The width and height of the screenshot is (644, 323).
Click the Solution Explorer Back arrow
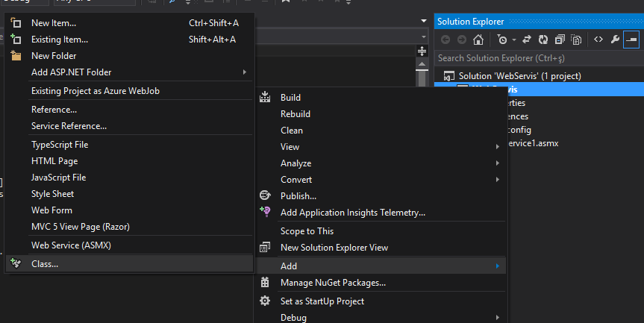coord(446,40)
